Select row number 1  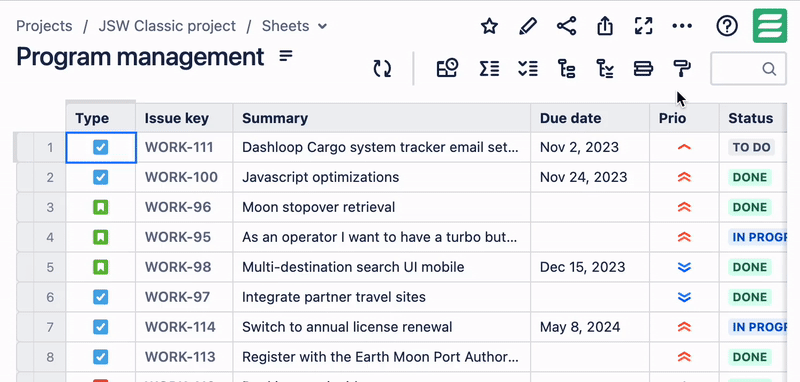[50, 147]
